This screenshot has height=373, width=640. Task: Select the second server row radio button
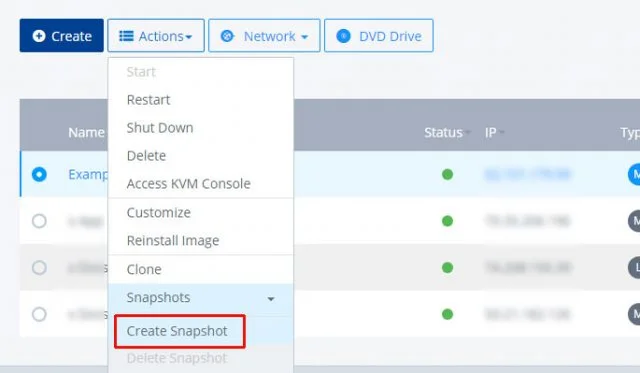click(39, 221)
